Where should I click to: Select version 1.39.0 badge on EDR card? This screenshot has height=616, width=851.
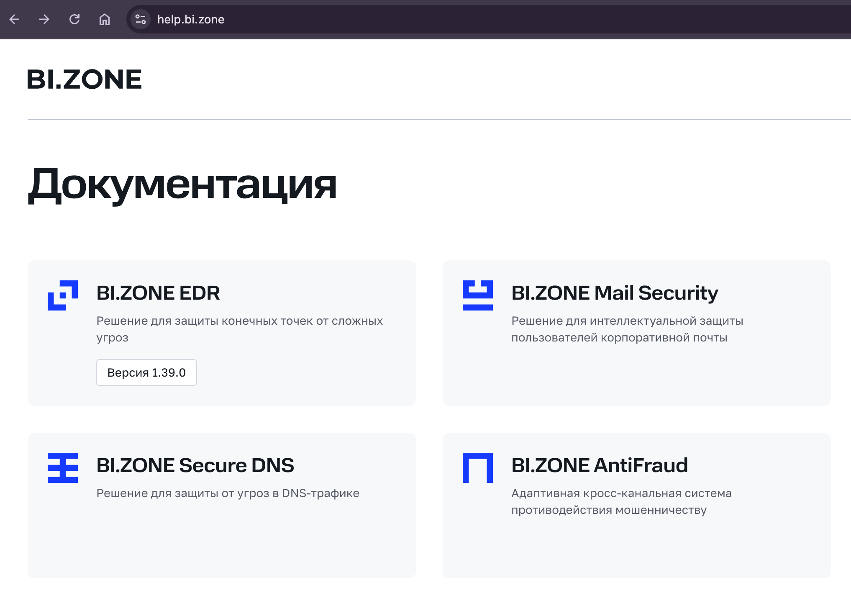(146, 372)
